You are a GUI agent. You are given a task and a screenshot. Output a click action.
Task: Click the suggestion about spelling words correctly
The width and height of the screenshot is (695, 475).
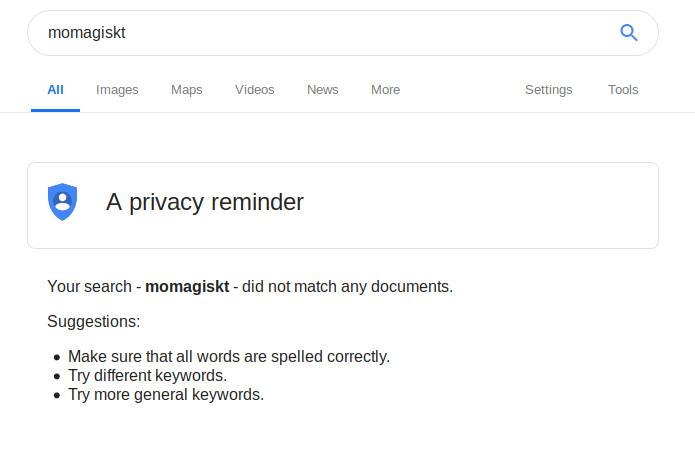coord(228,356)
